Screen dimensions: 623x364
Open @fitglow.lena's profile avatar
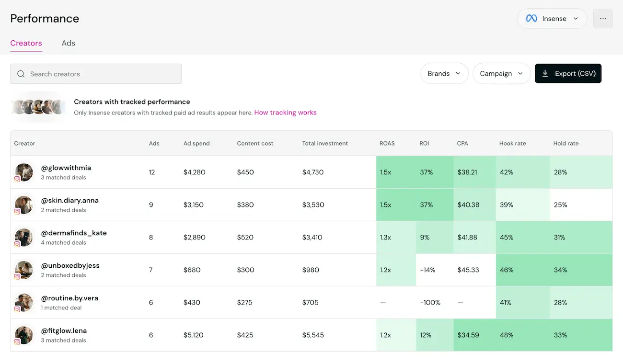pos(24,335)
